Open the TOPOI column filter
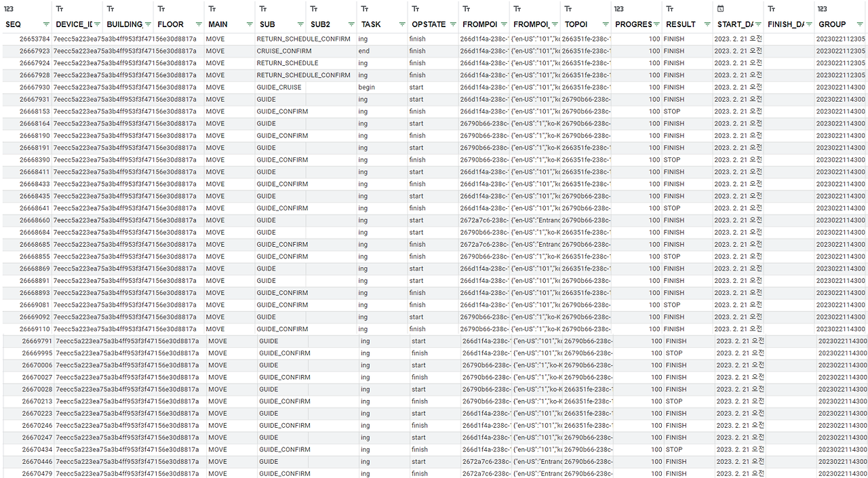868x478 pixels. 605,24
